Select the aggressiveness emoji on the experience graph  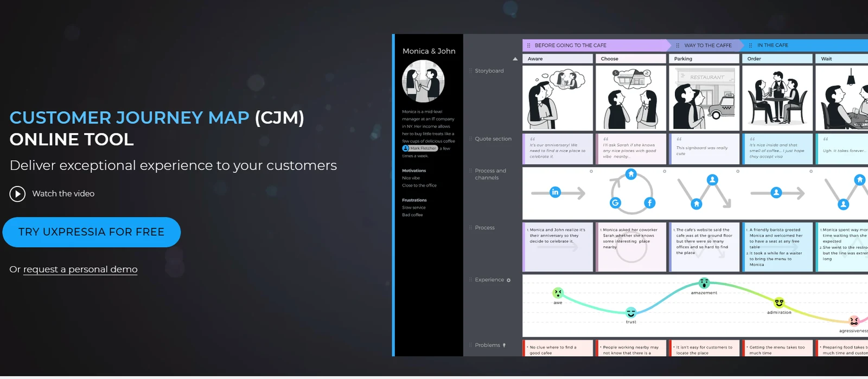coord(854,321)
